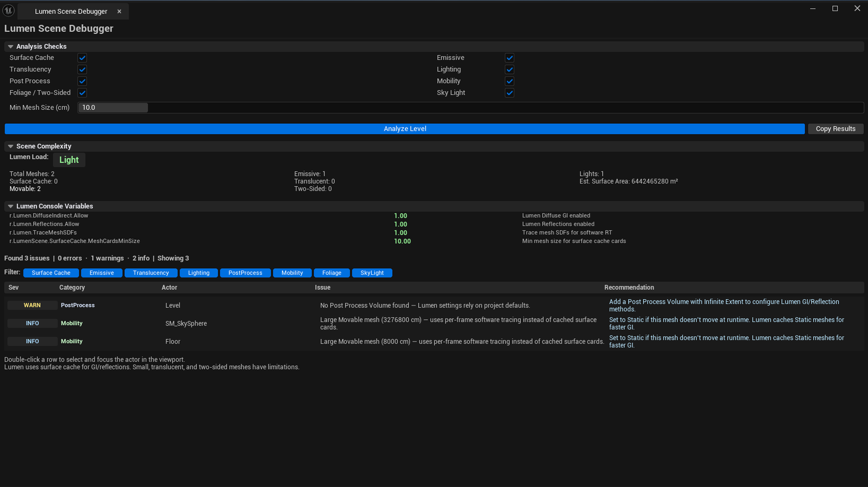Toggle the Mobility filter chip
This screenshot has width=868, height=487.
pyautogui.click(x=292, y=273)
